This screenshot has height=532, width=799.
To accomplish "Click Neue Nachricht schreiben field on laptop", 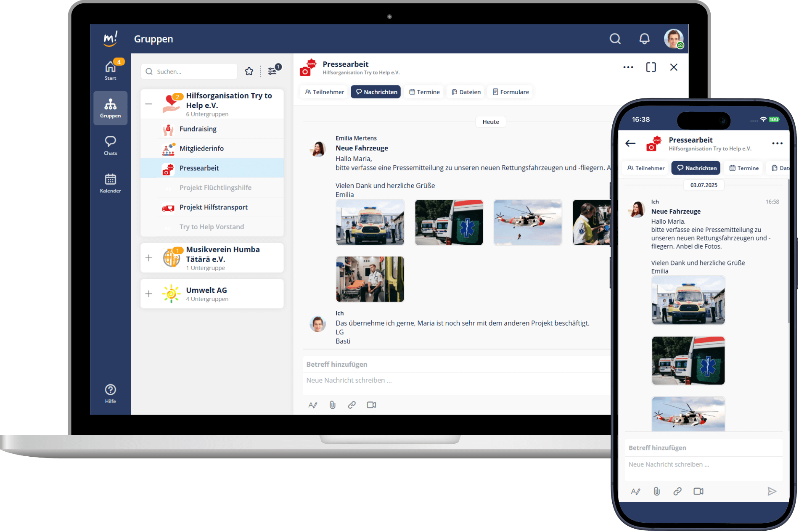I will click(x=457, y=383).
